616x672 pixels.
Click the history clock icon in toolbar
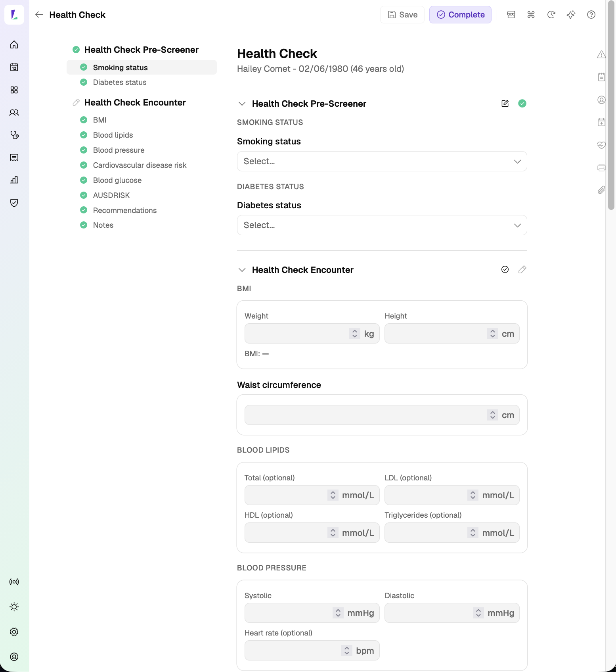coord(551,15)
